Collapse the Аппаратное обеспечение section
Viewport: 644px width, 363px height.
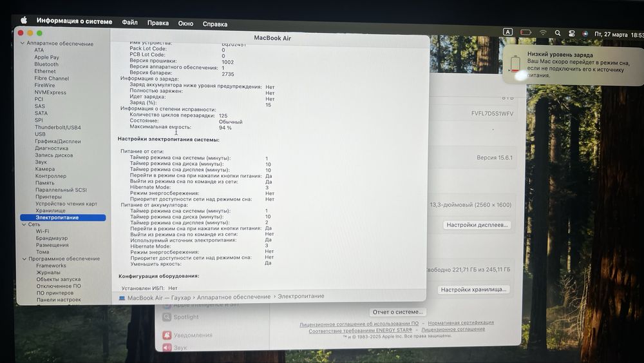point(23,43)
